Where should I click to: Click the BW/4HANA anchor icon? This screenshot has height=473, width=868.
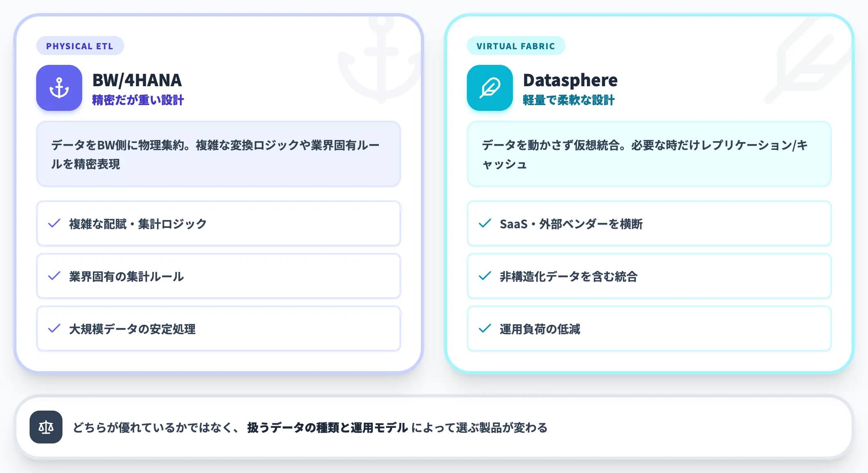59,88
